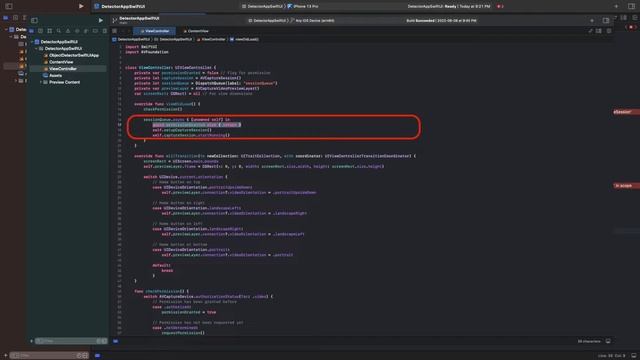
Task: Click the source control branch icon
Action: (115, 20)
